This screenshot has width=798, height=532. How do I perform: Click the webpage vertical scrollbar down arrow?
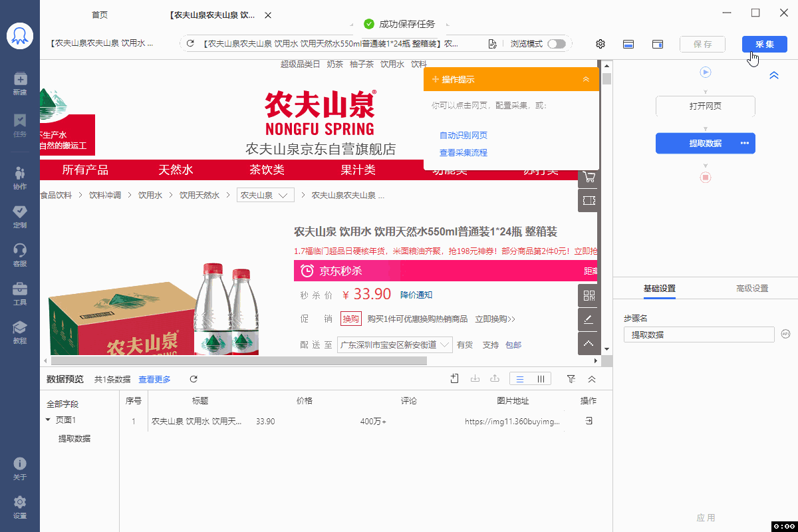[x=606, y=349]
